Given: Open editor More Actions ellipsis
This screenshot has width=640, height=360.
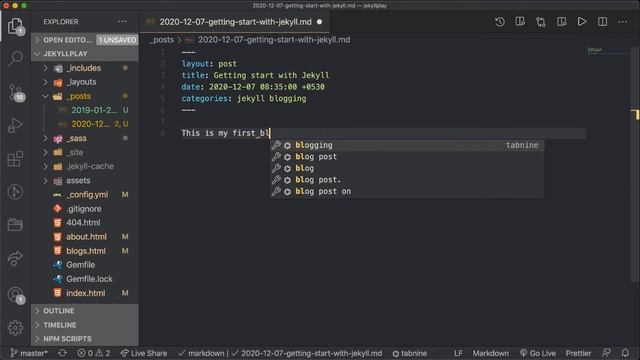Looking at the screenshot, I should (x=622, y=22).
